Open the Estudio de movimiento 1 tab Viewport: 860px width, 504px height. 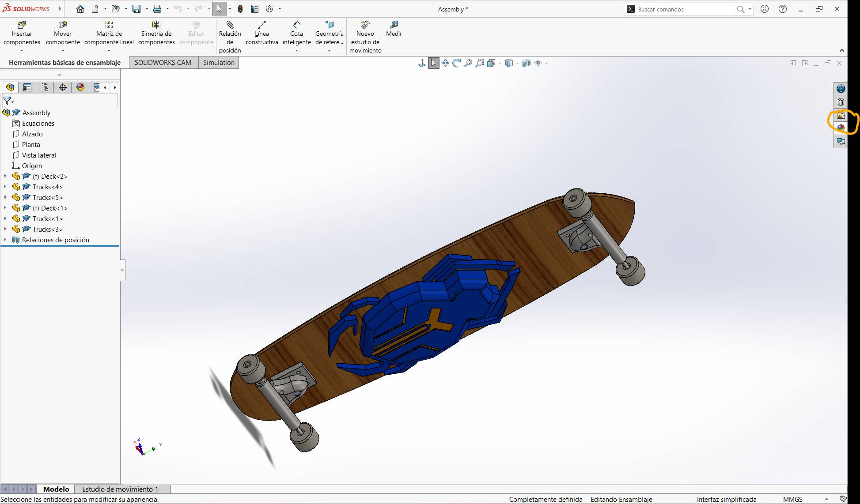point(120,489)
